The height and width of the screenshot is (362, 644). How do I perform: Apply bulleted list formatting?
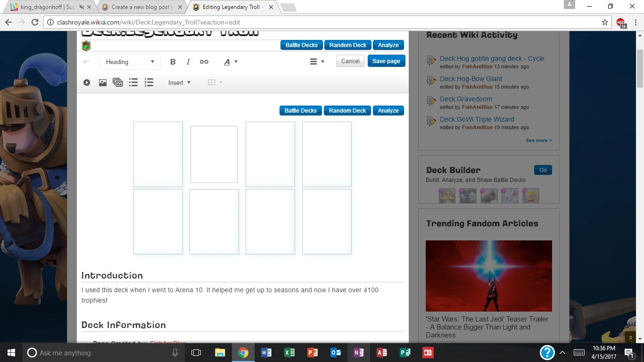tap(133, 82)
